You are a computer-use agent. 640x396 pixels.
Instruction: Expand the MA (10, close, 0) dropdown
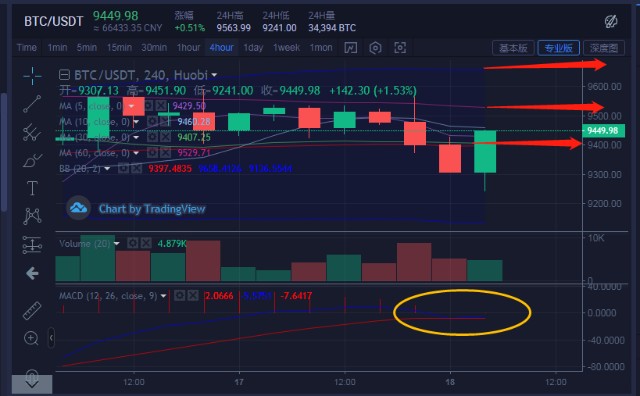coord(136,122)
